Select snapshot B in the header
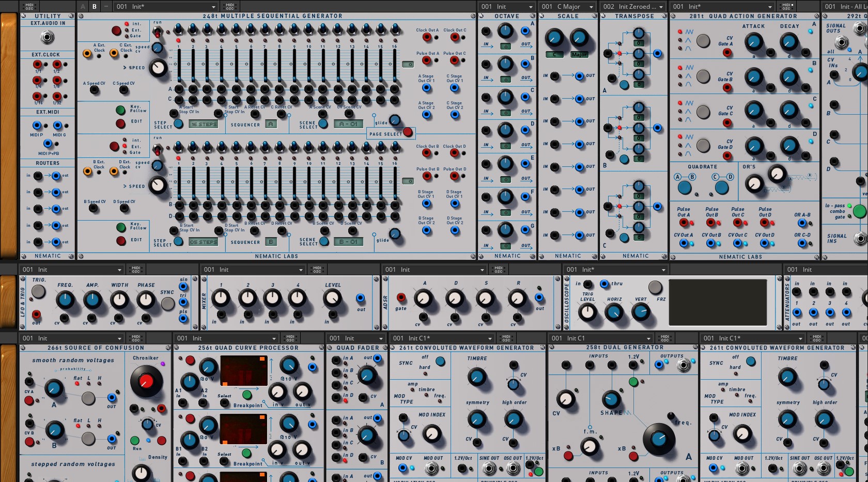The width and height of the screenshot is (868, 482). [94, 7]
